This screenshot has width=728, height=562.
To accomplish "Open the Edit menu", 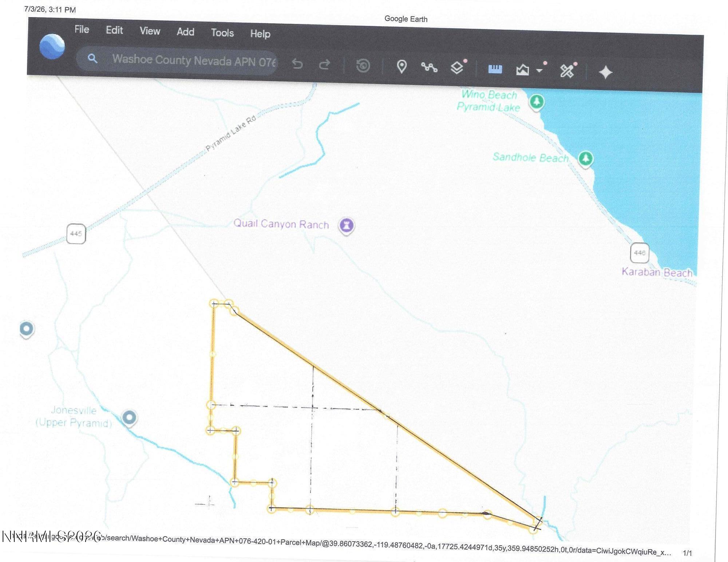I will point(114,30).
